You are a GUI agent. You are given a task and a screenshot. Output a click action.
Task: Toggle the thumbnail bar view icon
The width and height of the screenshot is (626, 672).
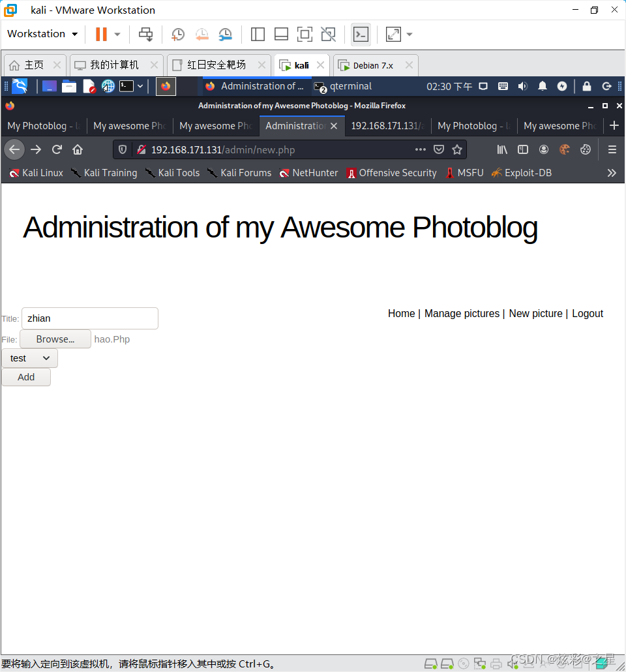coord(281,35)
